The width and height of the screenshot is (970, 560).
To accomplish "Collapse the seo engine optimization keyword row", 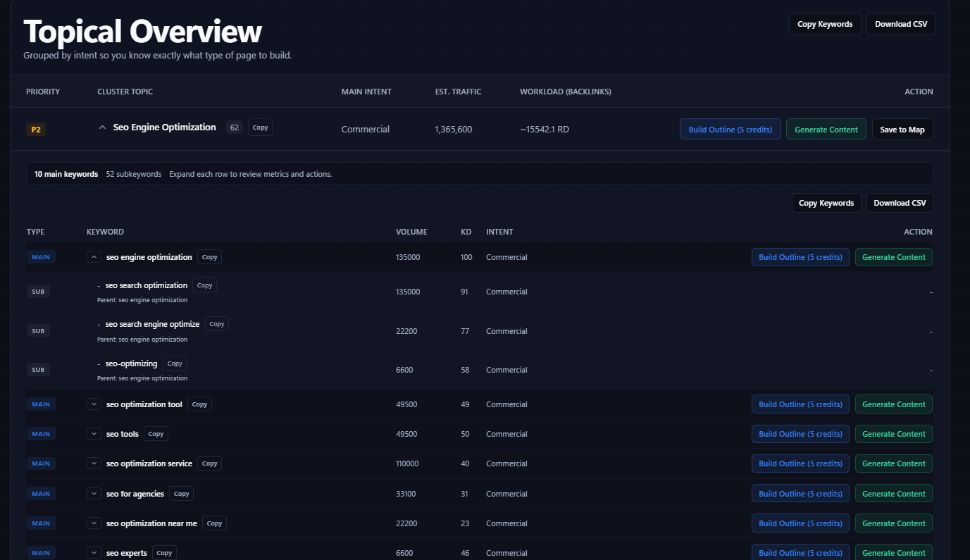I will click(94, 257).
